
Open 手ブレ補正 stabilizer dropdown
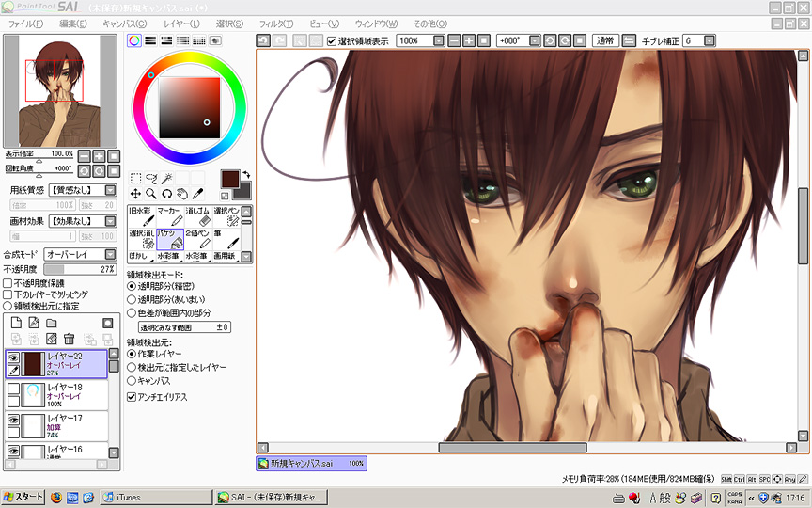(x=710, y=40)
